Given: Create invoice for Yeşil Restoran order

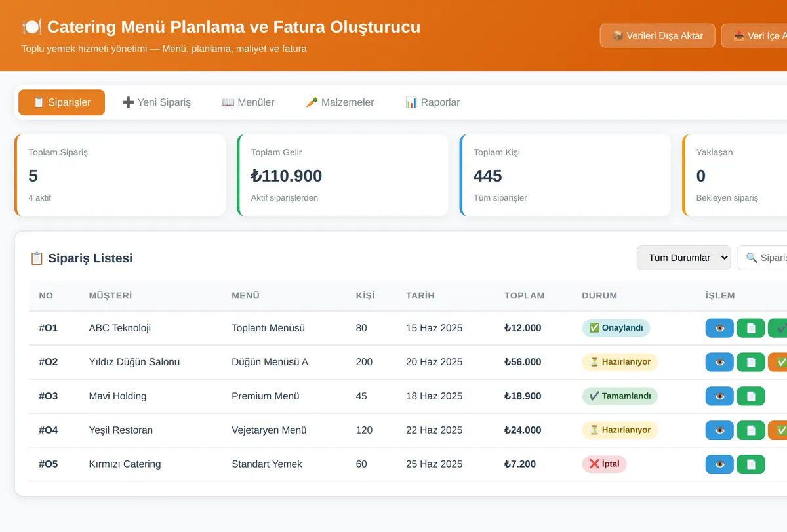Looking at the screenshot, I should [x=751, y=430].
